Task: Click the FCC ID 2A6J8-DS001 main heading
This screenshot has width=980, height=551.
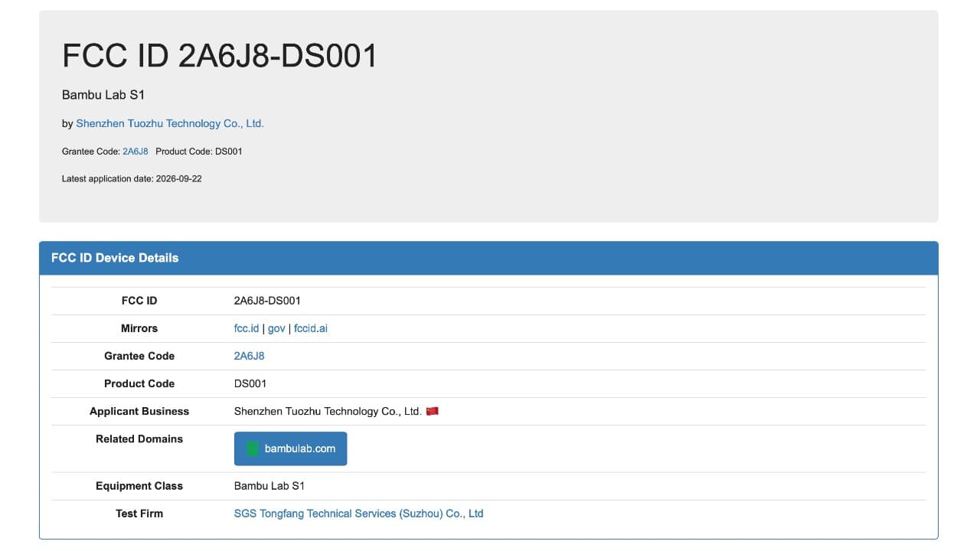Action: 220,56
